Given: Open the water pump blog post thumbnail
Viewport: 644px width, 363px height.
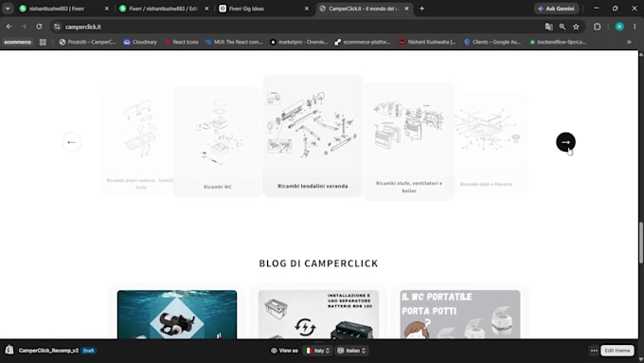Looking at the screenshot, I should click(x=177, y=315).
